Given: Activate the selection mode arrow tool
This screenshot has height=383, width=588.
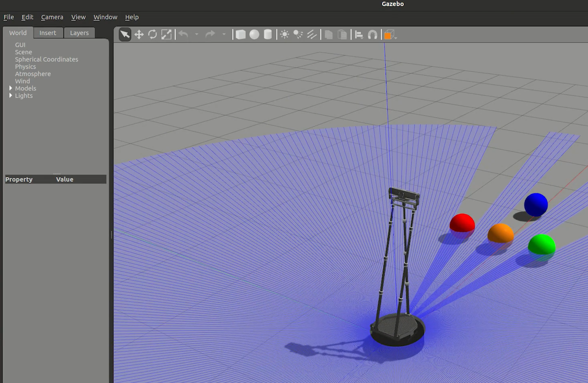Looking at the screenshot, I should pos(125,35).
